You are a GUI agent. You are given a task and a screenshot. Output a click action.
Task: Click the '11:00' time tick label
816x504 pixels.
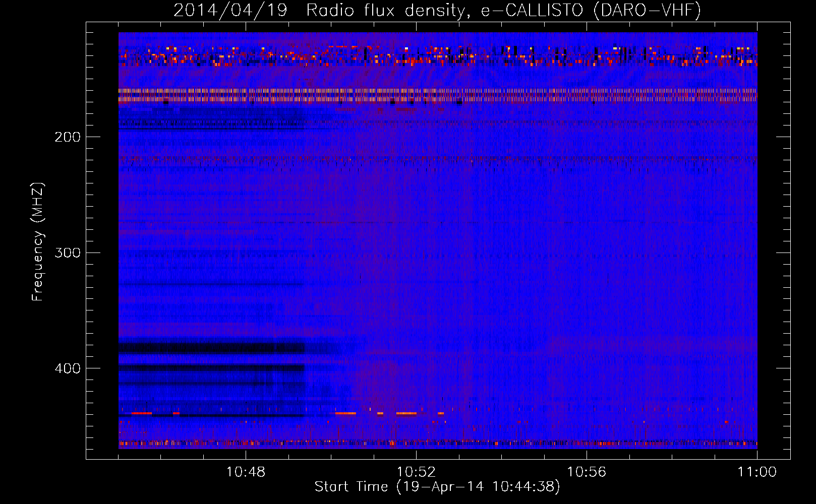pyautogui.click(x=757, y=472)
